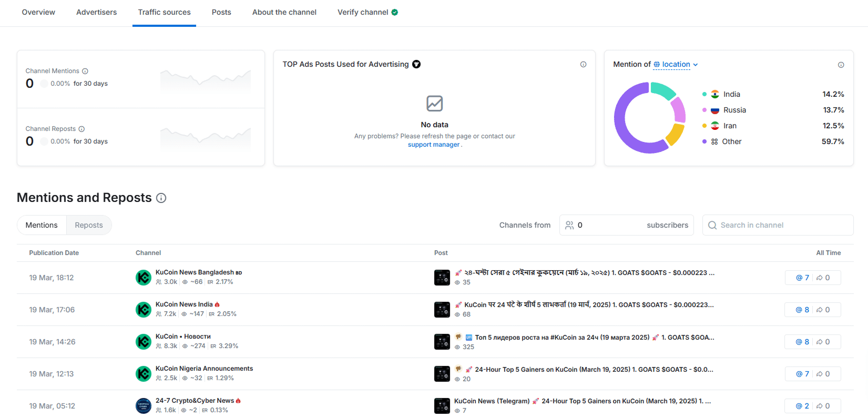
Task: Click info icon in TOP Ads Posts card
Action: click(583, 64)
